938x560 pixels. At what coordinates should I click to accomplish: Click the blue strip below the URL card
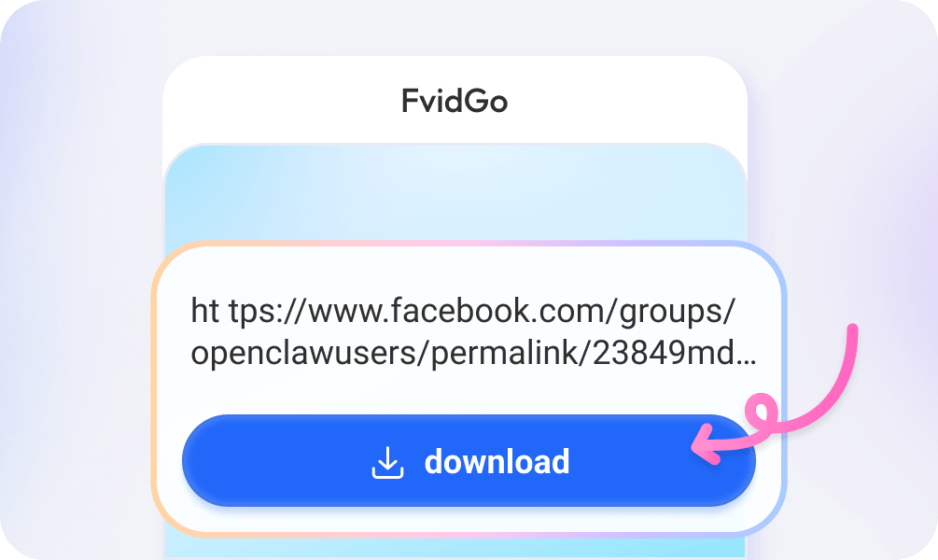click(455, 546)
